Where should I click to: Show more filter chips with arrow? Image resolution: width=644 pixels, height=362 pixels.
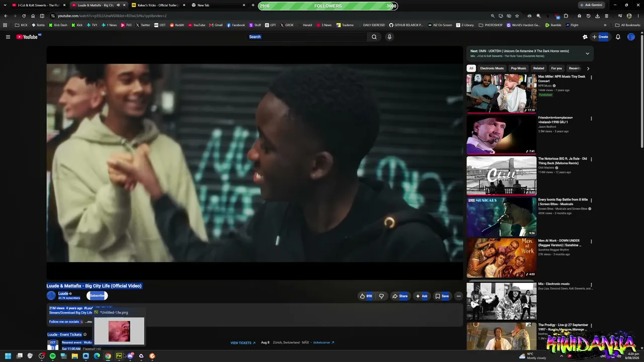588,68
